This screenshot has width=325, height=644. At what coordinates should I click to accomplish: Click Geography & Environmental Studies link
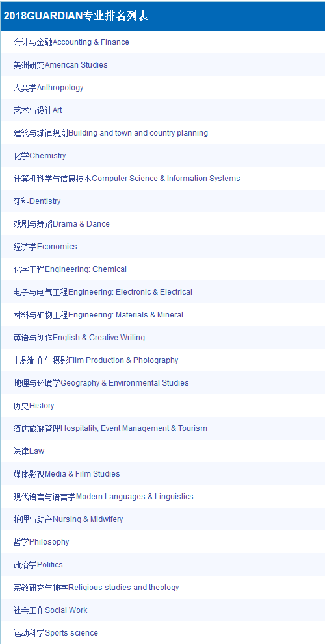pyautogui.click(x=101, y=383)
